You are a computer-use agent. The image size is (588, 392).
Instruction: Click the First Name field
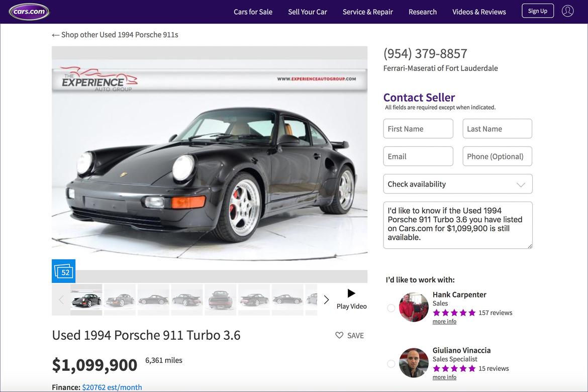(x=418, y=129)
